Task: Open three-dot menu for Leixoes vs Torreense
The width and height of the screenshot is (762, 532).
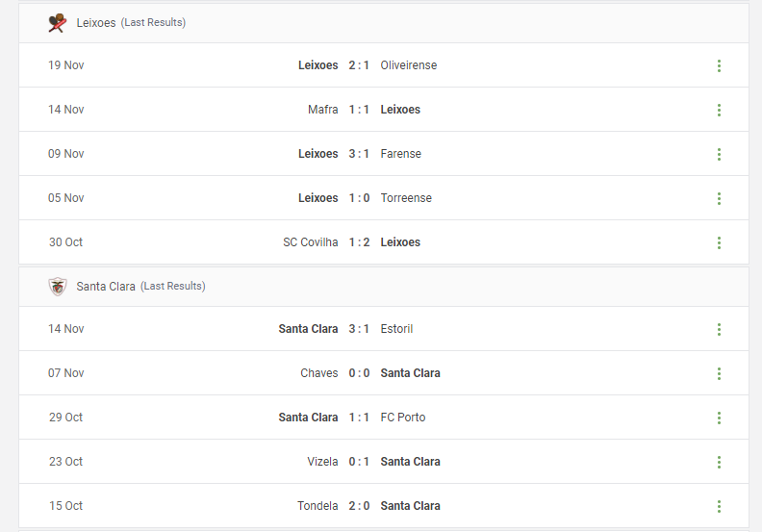Action: (719, 198)
